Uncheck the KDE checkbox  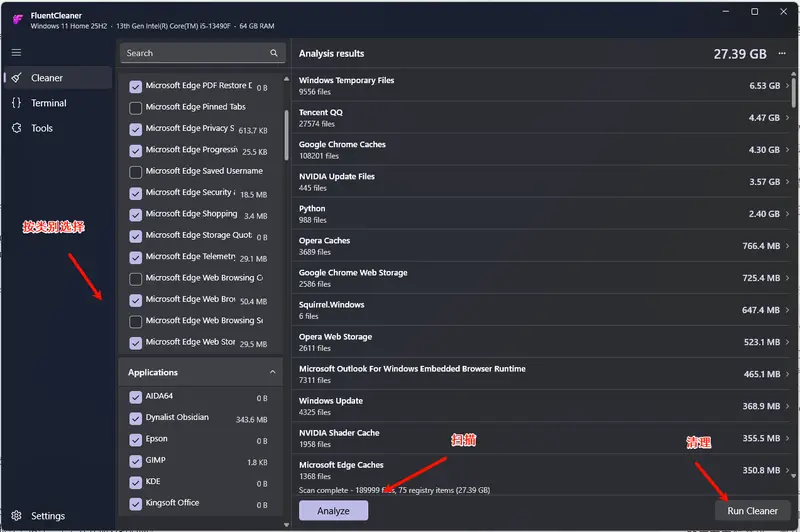135,483
